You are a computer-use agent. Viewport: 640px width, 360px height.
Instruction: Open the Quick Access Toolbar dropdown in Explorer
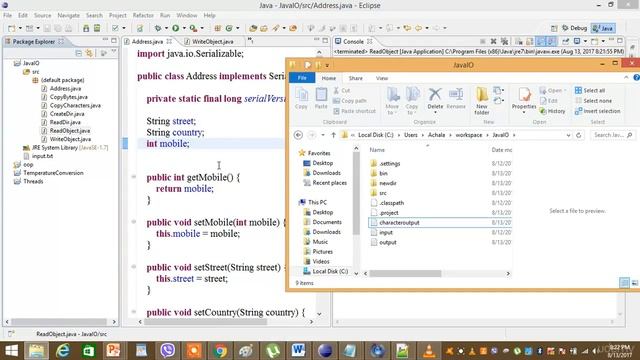tap(327, 65)
